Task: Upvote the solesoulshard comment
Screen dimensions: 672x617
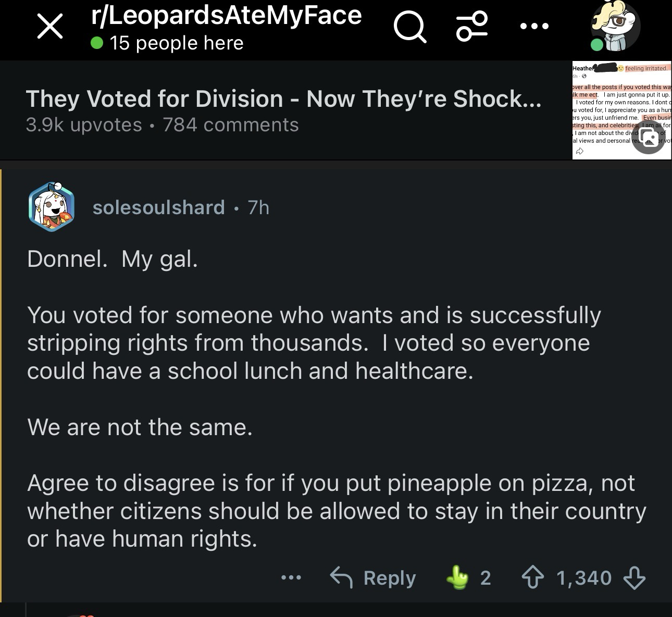Action: click(x=532, y=577)
